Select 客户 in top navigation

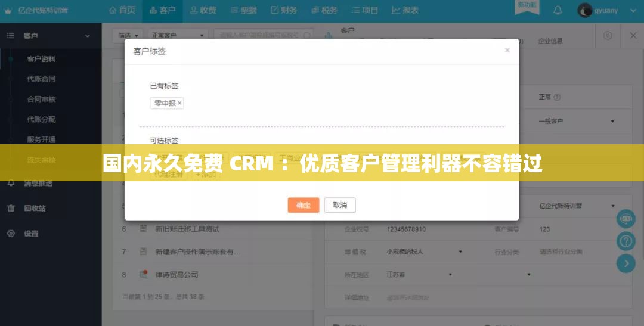(162, 11)
